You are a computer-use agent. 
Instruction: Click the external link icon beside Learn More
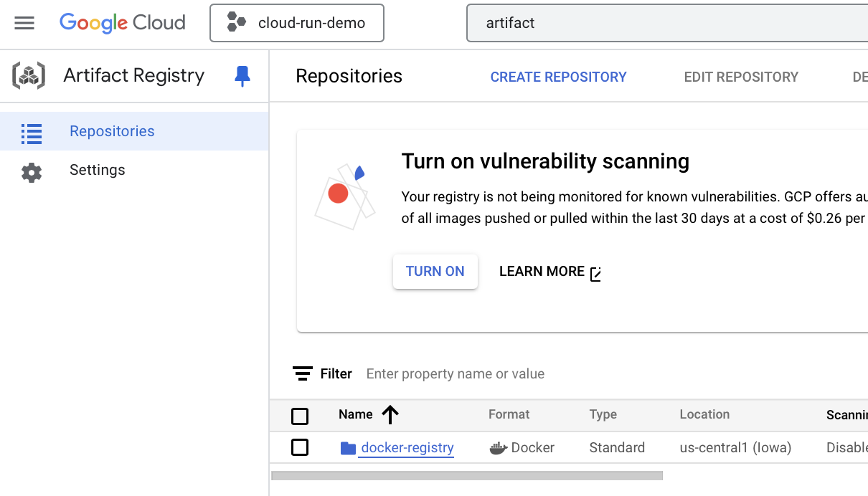pos(595,273)
